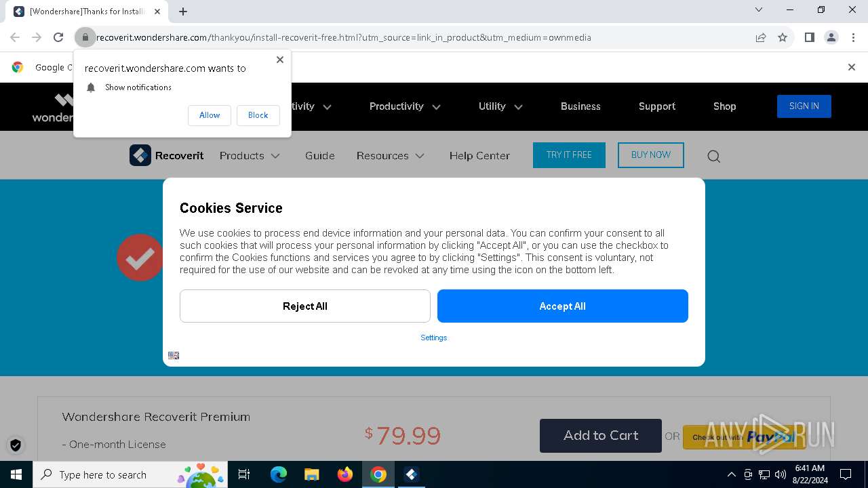Open the Guide page
The height and width of the screenshot is (488, 868).
(x=320, y=156)
